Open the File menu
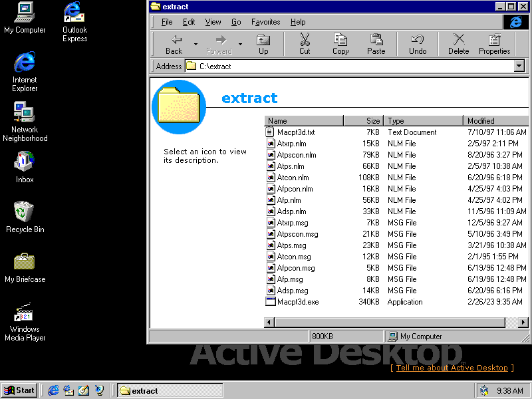532x399 pixels. [167, 22]
